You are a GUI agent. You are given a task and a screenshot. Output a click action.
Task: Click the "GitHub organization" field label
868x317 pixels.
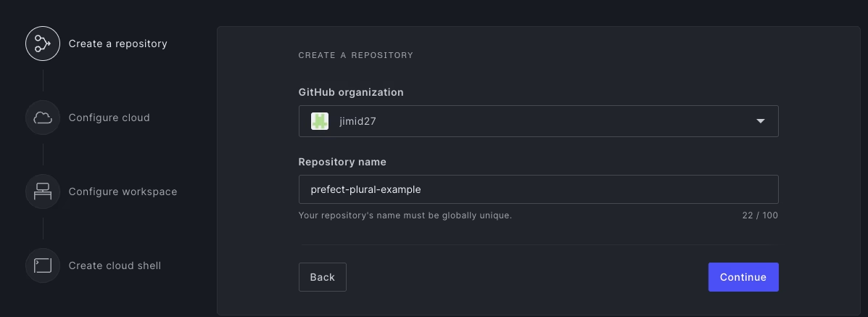point(351,92)
